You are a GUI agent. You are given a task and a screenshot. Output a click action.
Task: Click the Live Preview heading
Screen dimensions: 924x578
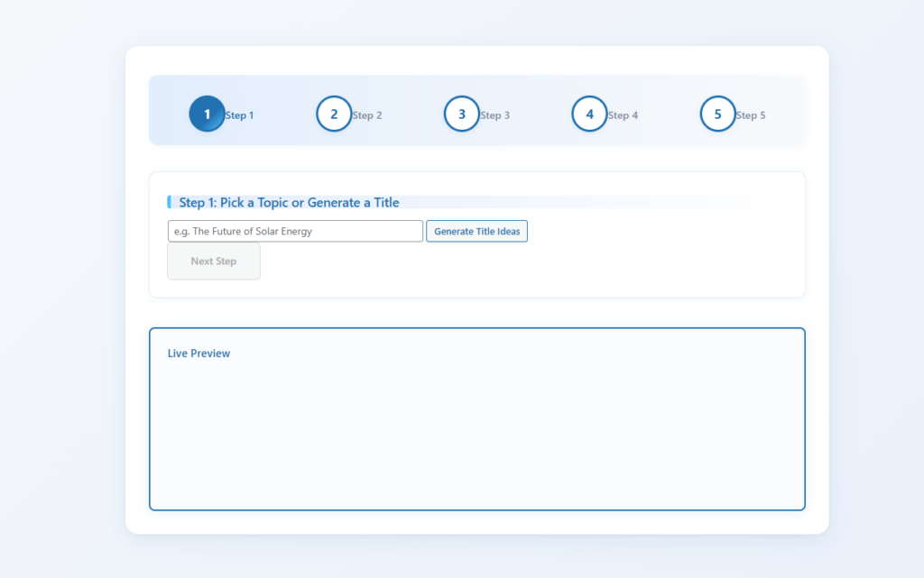pos(199,353)
